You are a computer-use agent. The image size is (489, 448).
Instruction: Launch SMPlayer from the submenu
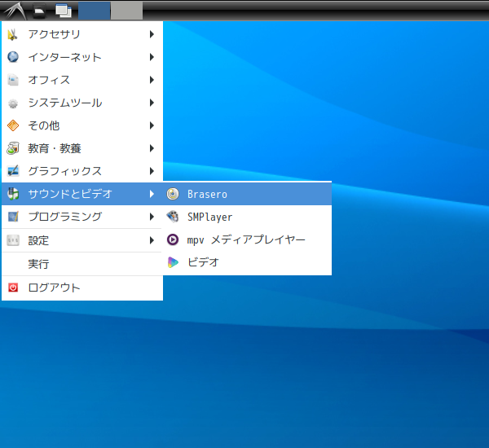pyautogui.click(x=247, y=217)
